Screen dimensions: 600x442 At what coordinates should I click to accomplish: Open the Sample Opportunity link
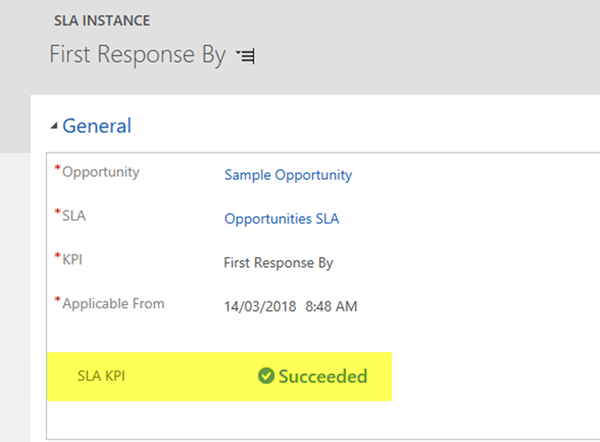coord(288,175)
